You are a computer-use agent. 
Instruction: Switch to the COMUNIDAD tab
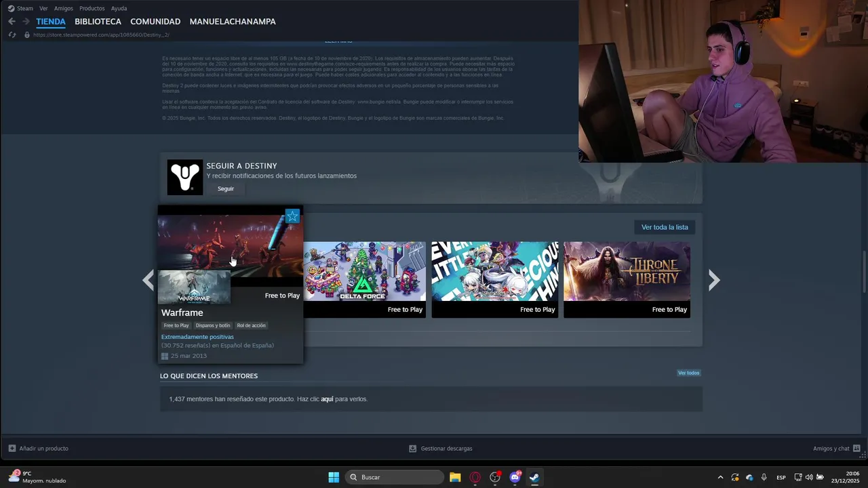coord(155,22)
